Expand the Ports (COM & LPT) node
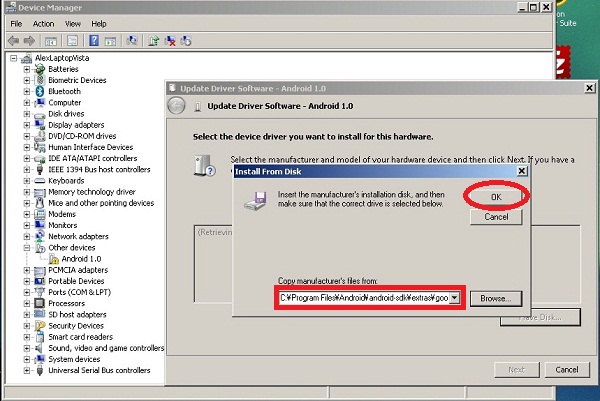 (x=26, y=292)
